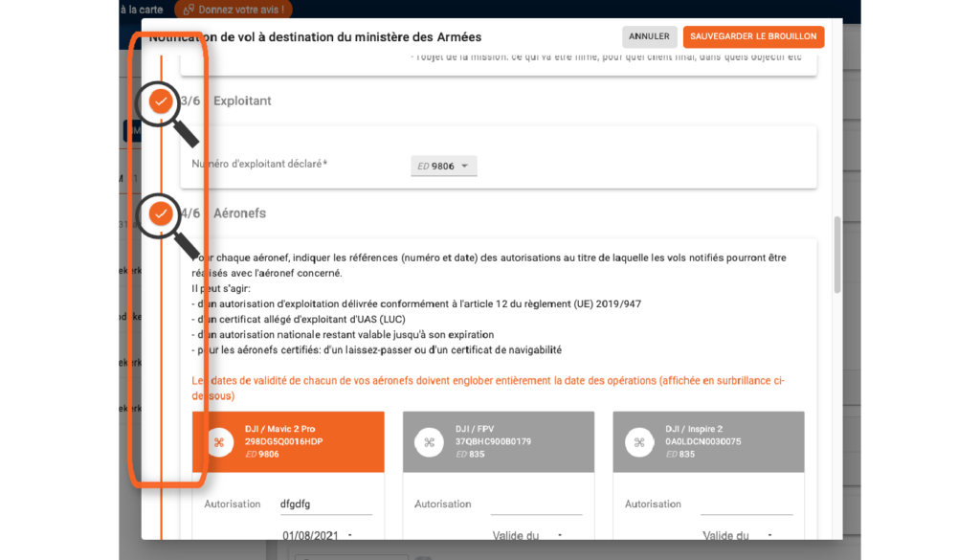Click the orange validity dates warning text
The width and height of the screenshot is (980, 560).
(x=488, y=388)
